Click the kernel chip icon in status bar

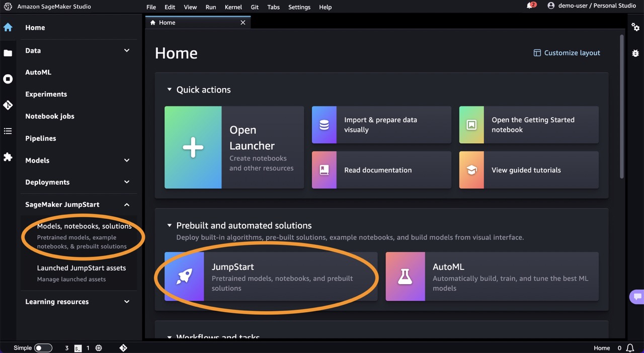click(x=99, y=348)
